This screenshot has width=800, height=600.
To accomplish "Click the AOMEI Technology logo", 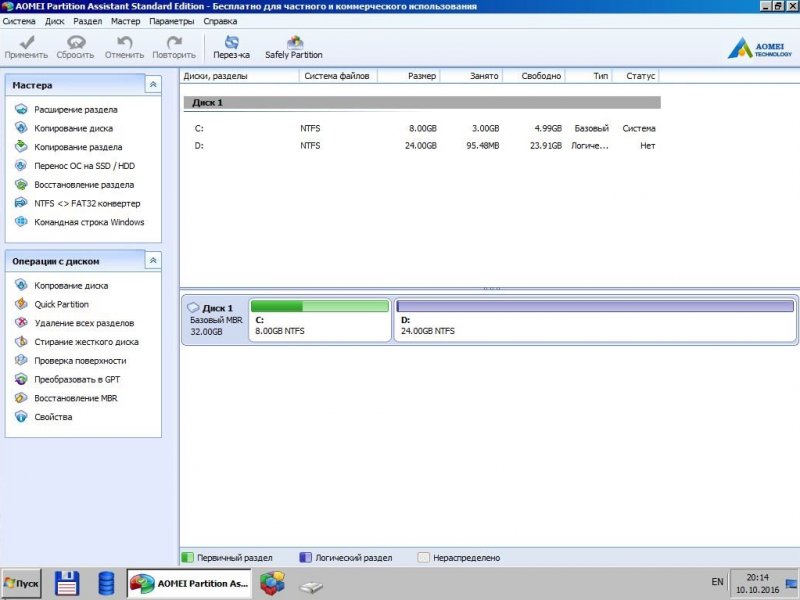I will [x=760, y=48].
